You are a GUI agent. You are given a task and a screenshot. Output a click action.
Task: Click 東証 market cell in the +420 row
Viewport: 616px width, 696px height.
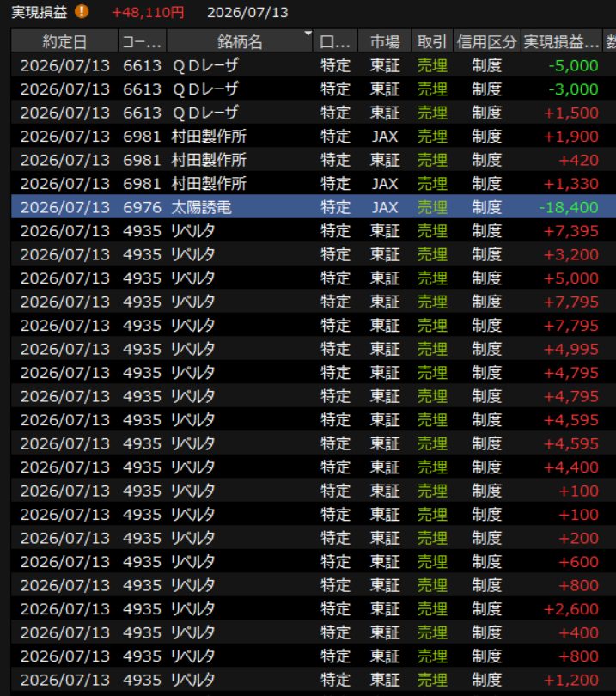[x=385, y=160]
